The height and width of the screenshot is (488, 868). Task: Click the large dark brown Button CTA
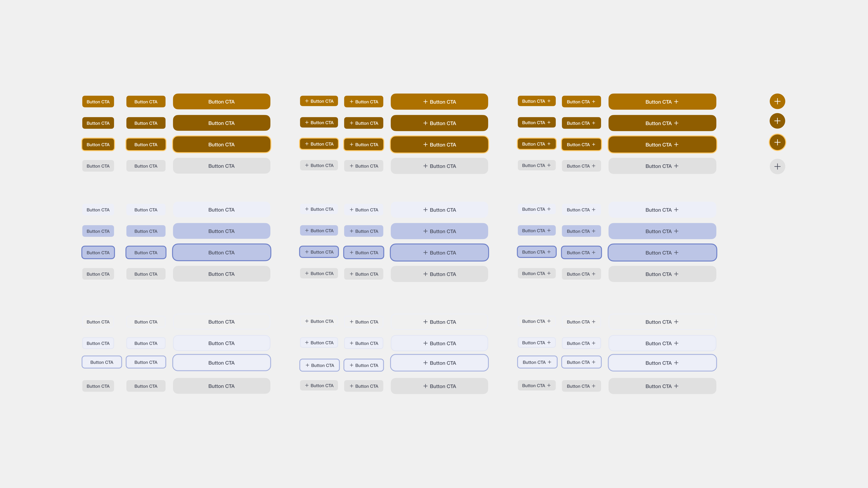click(x=221, y=123)
